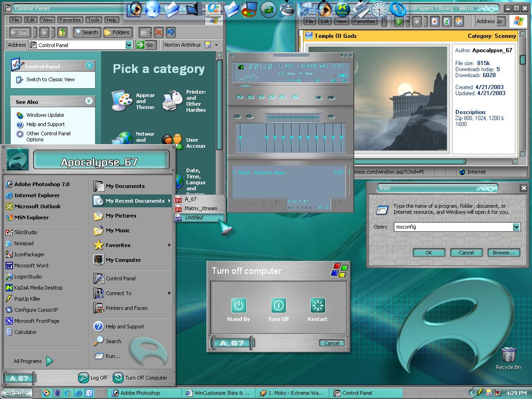
Task: Click the Up folder icon in Control Panel toolbar
Action: tap(62, 33)
